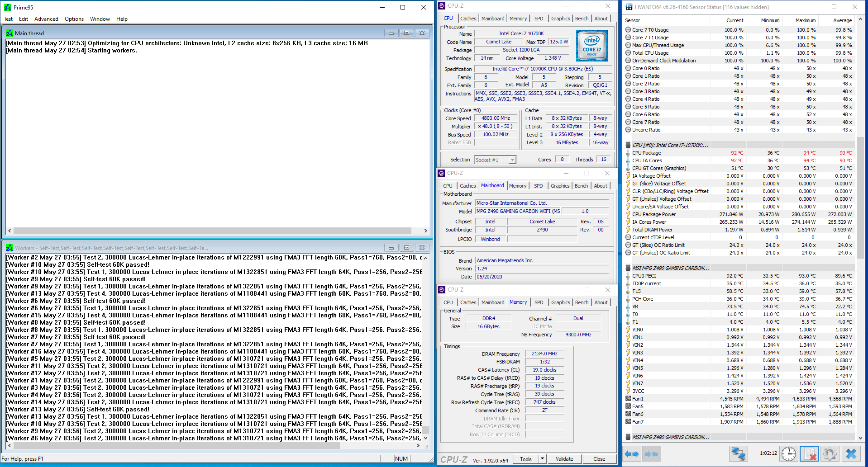Click the BIOS Version value 1.24
Image resolution: width=868 pixels, height=467 pixels.
coord(541,269)
